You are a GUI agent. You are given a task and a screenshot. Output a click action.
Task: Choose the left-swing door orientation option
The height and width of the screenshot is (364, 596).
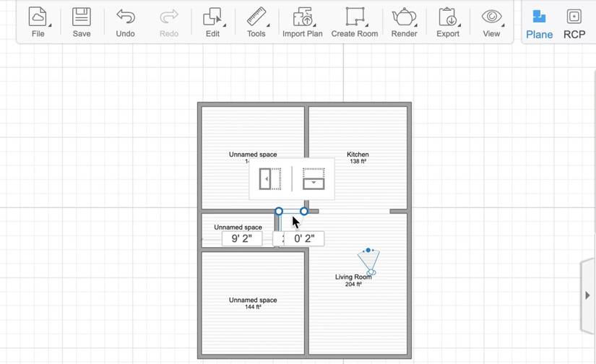(270, 179)
